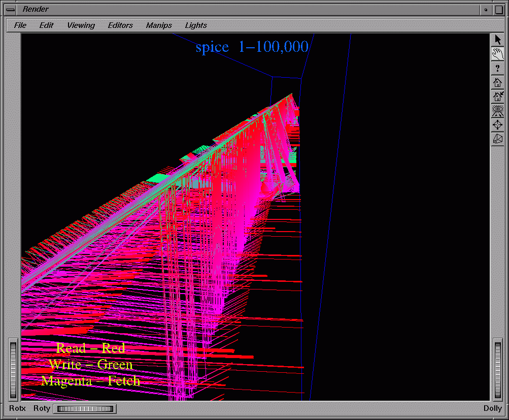
Task: Open the window menu button in title bar
Action: [x=10, y=10]
